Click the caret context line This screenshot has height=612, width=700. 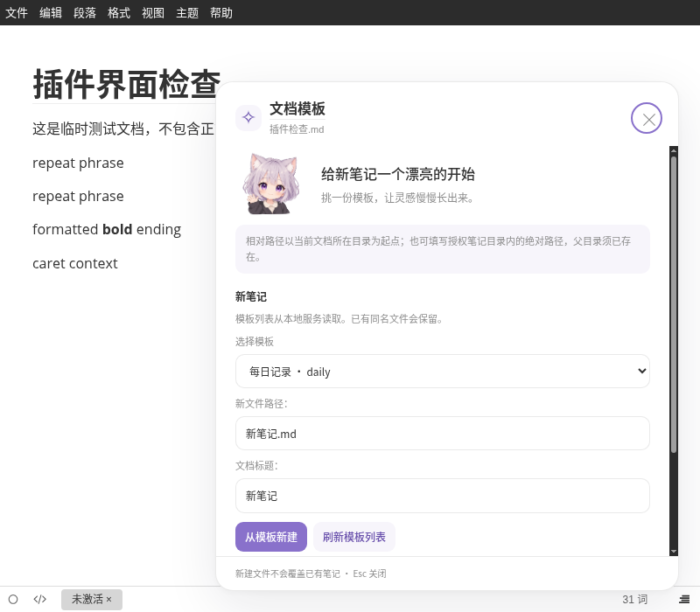click(x=75, y=263)
